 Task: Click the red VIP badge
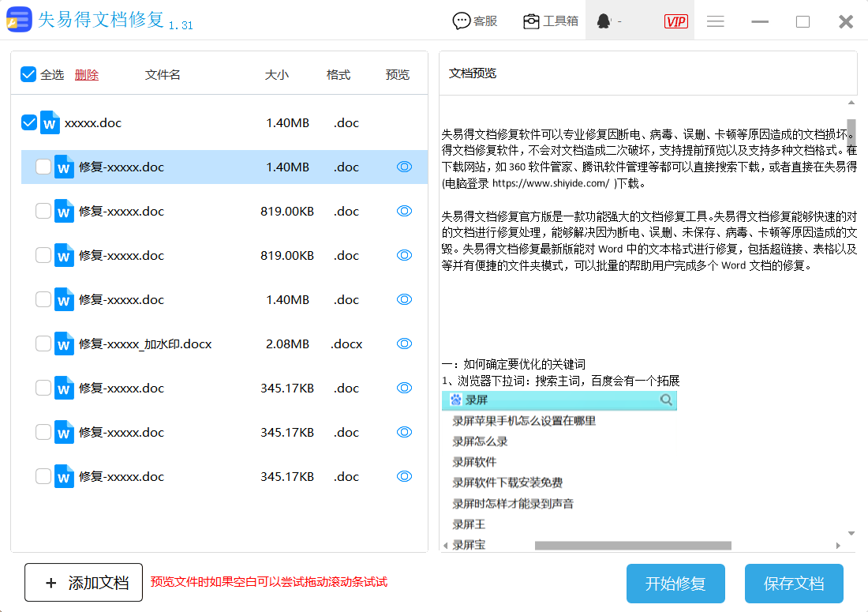pos(675,21)
